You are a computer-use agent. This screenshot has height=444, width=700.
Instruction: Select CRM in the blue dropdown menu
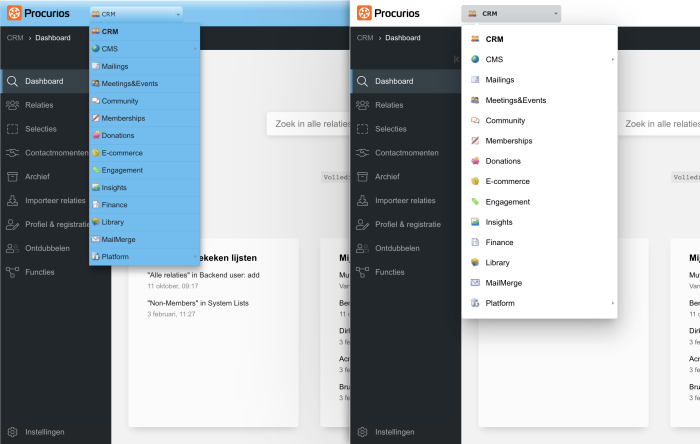pyautogui.click(x=144, y=32)
